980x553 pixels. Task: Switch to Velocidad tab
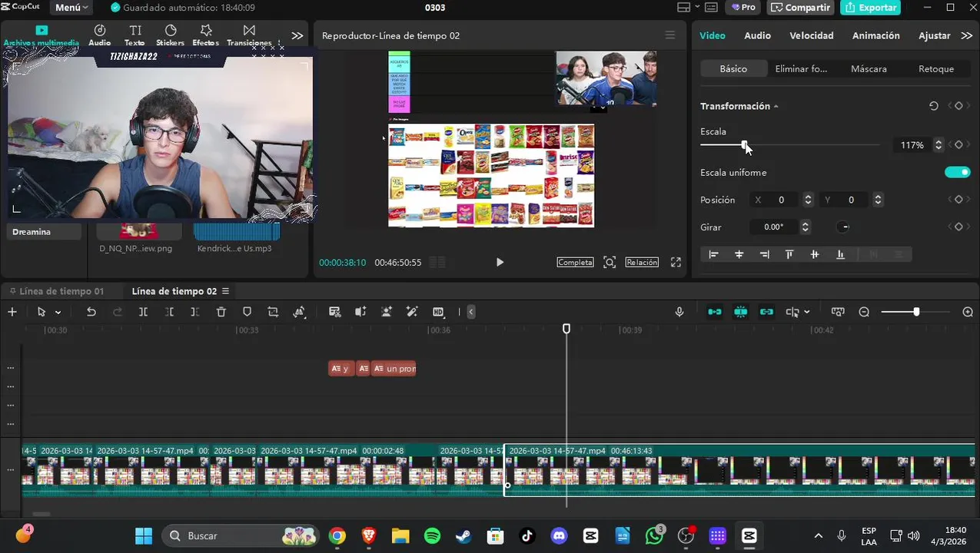coord(812,35)
